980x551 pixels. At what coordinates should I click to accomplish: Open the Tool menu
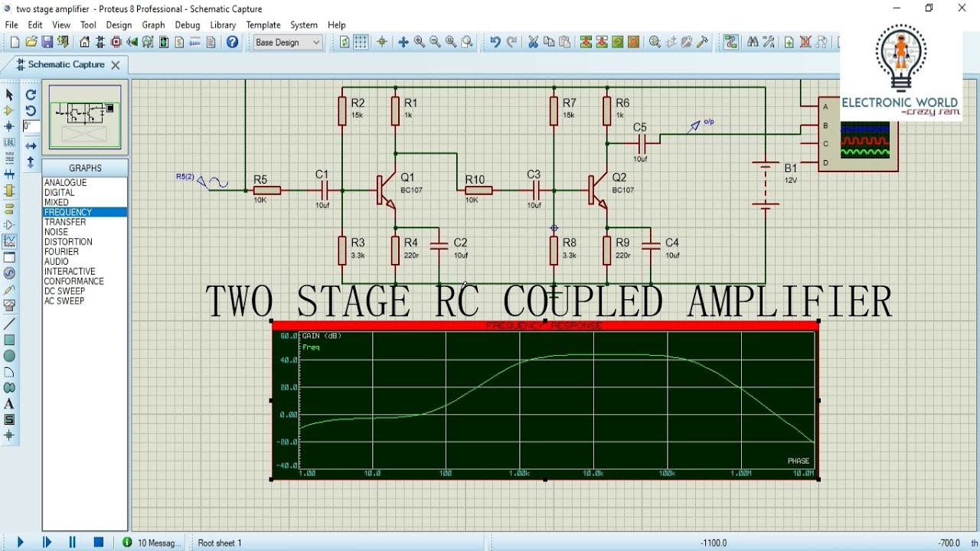pos(88,24)
